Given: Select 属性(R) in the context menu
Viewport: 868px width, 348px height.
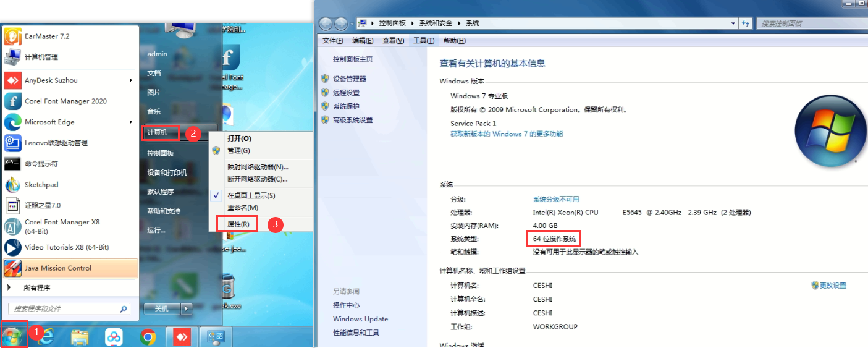Looking at the screenshot, I should [238, 224].
